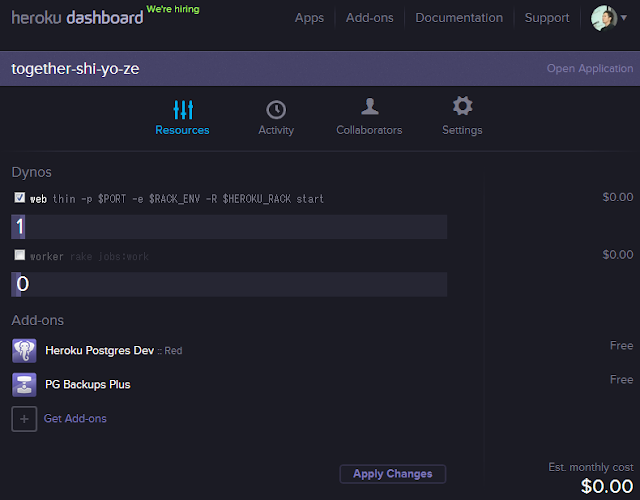Click the total $0.00 monthly cost
The image size is (640, 500).
coord(607,487)
